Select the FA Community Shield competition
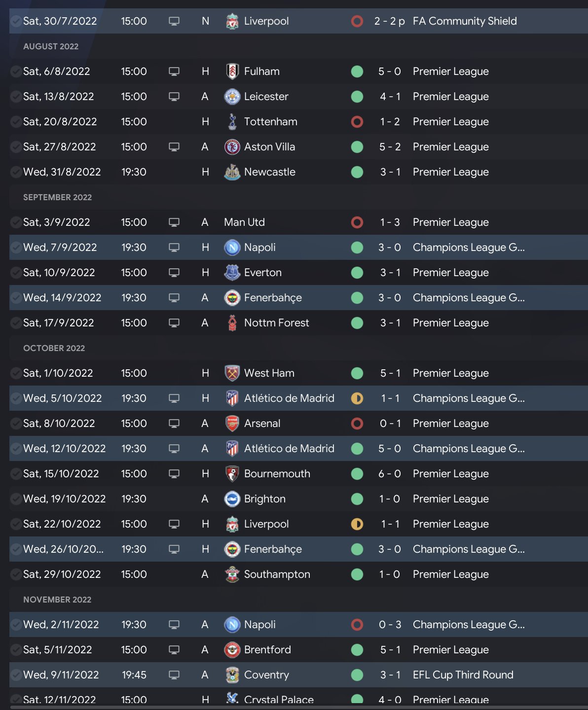The height and width of the screenshot is (710, 588). pos(464,21)
